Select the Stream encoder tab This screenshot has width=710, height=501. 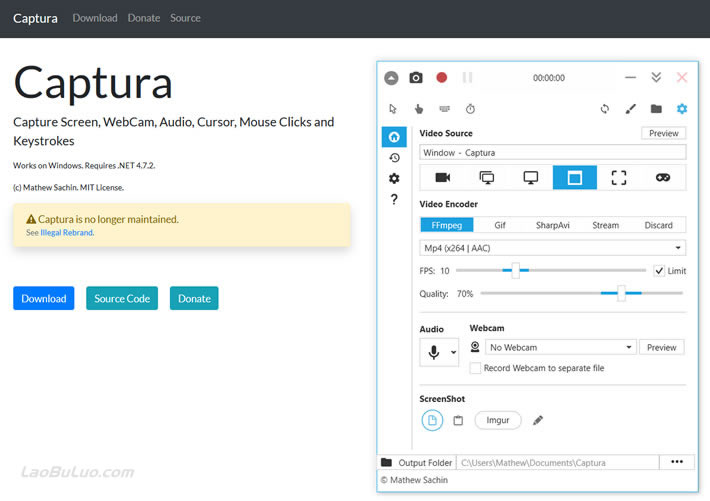coord(605,225)
